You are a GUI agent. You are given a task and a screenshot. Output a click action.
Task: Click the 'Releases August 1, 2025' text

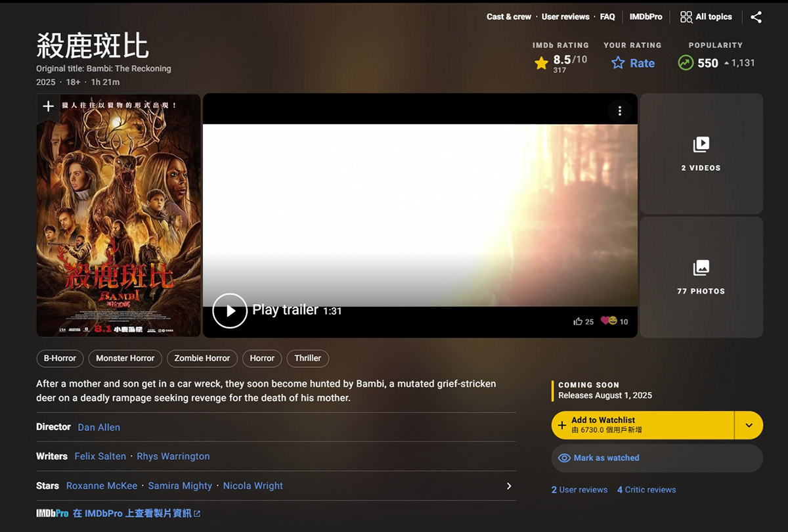tap(605, 395)
